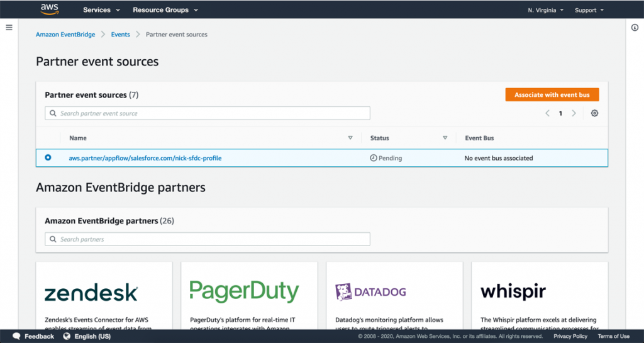Select the nick-sfdc-profile row radio button

[x=48, y=157]
